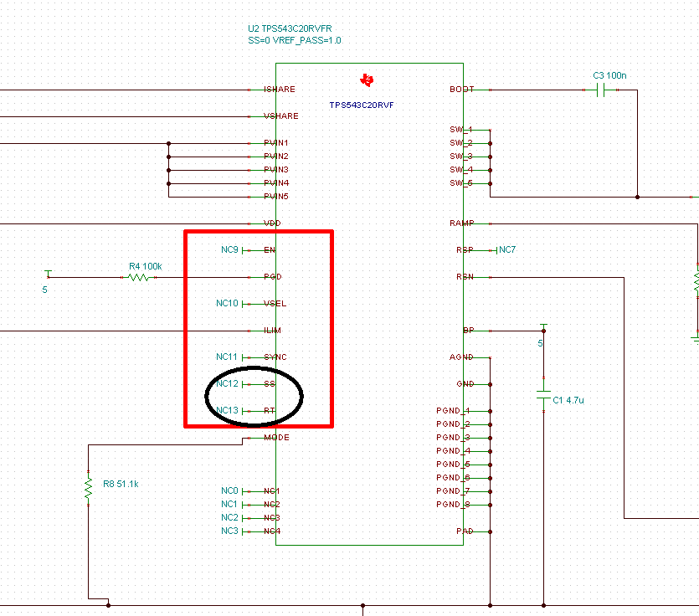Select the RAMP pin label
This screenshot has height=616, width=699.
[462, 223]
